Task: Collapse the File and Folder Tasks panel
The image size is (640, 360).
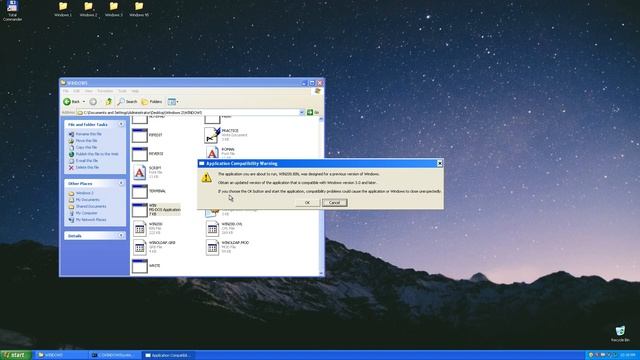Action: pos(121,124)
